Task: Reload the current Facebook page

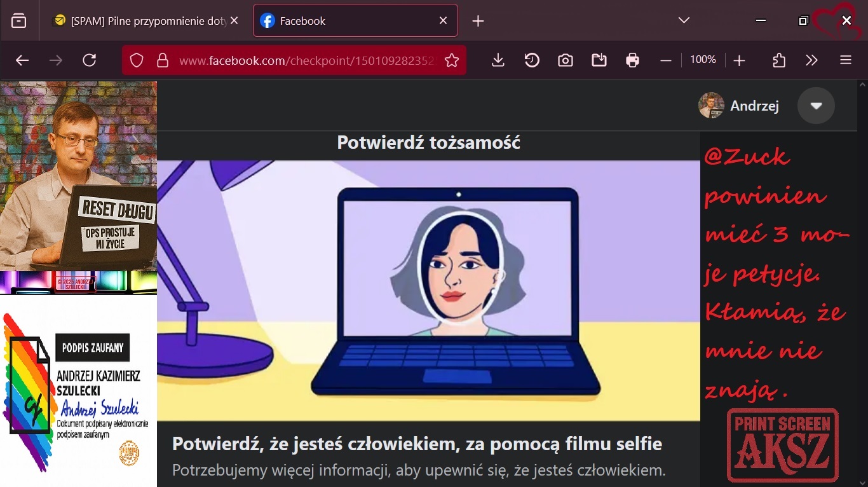Action: point(90,60)
